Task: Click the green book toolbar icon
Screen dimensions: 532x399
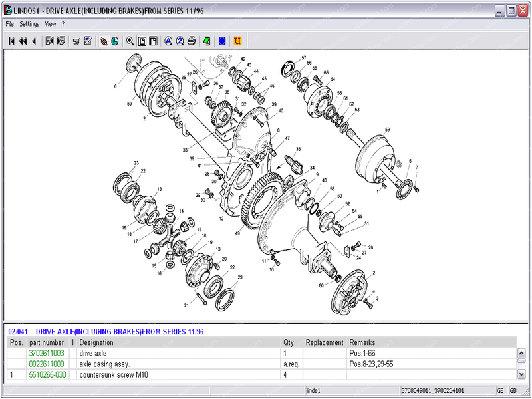Action: pyautogui.click(x=207, y=41)
